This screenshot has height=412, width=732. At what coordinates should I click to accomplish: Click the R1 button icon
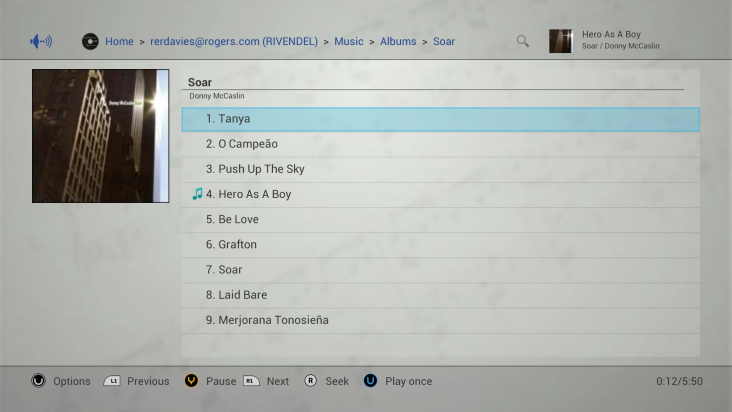pos(251,381)
